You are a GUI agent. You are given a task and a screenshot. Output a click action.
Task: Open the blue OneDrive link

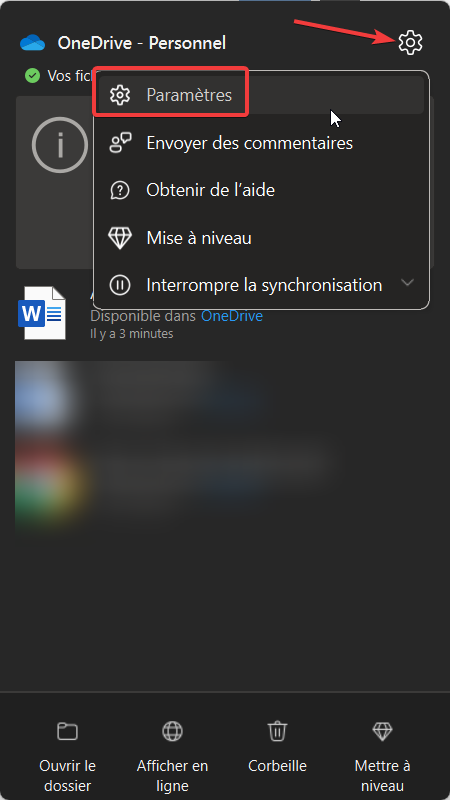[x=232, y=316]
